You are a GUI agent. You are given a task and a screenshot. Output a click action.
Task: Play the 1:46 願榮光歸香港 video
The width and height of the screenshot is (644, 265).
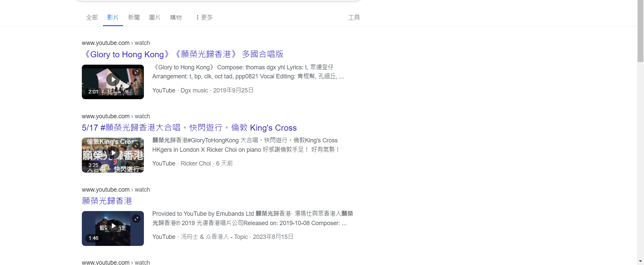[113, 226]
